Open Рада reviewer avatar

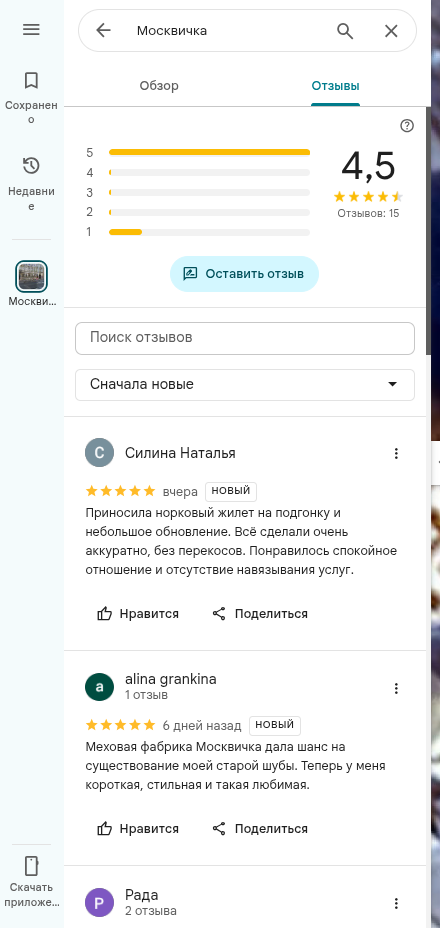click(99, 903)
